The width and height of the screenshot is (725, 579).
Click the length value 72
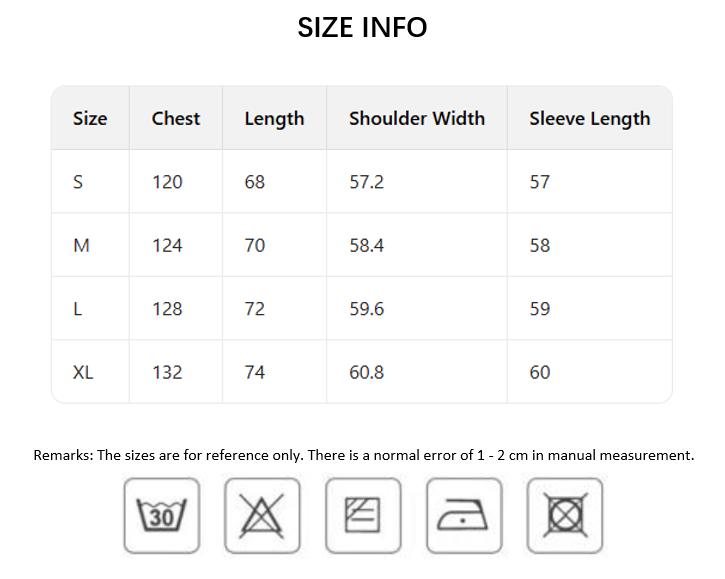click(x=255, y=308)
